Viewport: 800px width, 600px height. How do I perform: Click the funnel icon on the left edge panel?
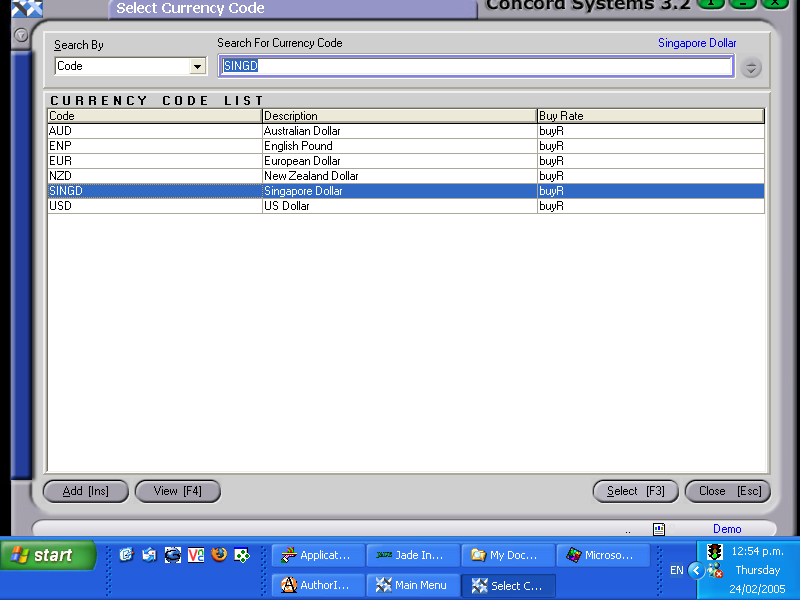point(20,34)
